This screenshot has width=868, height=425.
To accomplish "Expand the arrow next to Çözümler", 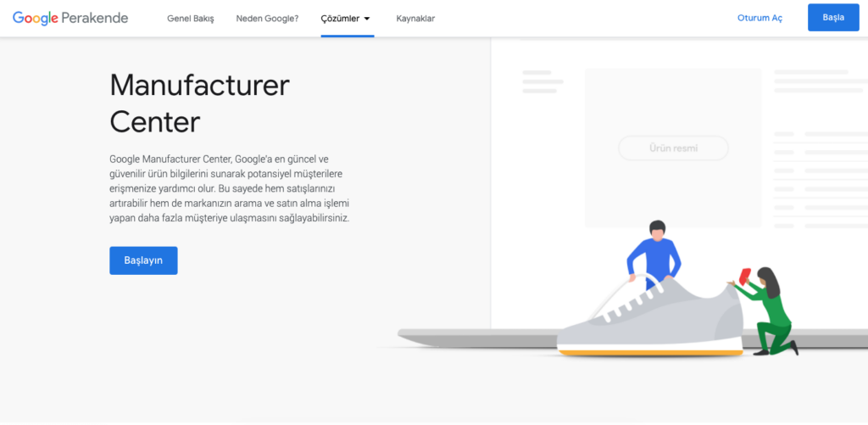I will point(366,19).
